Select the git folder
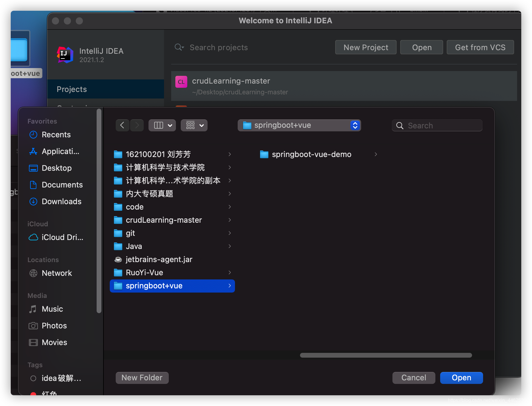The width and height of the screenshot is (532, 406). pos(172,233)
